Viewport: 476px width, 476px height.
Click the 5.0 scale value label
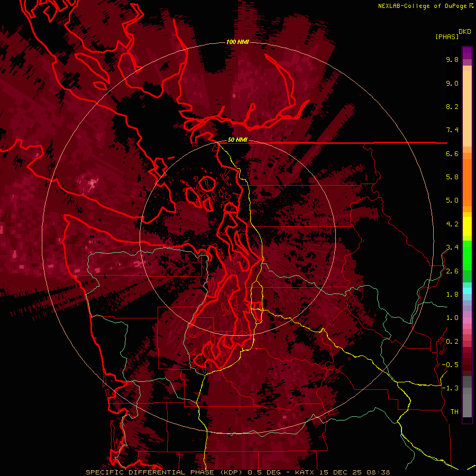coord(452,200)
